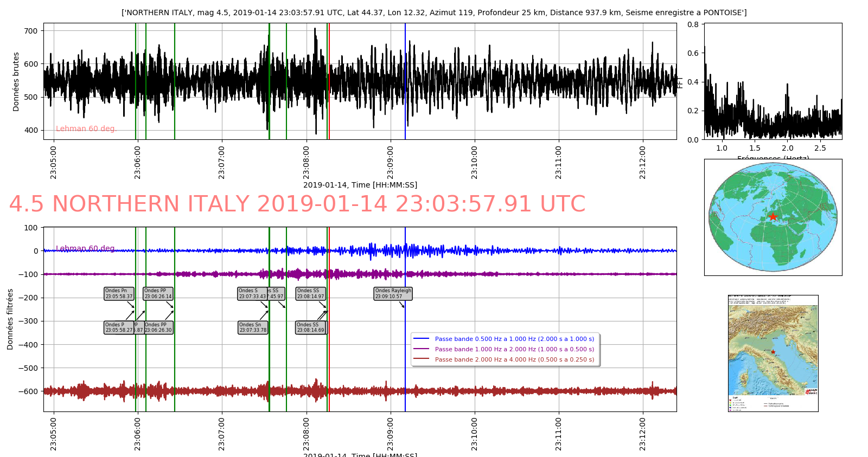The height and width of the screenshot is (457, 868).
Task: Open the Northern Italy regional map thumbnail
Action: [773, 353]
